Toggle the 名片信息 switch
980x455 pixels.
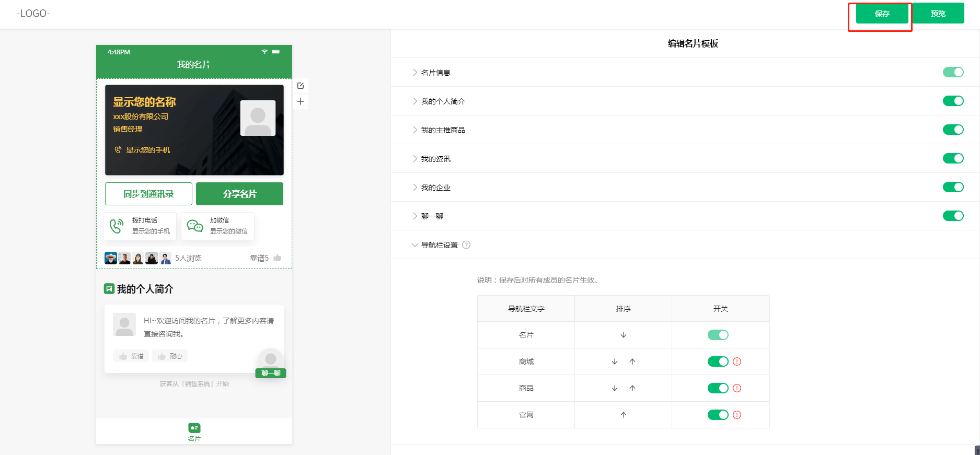pos(953,72)
